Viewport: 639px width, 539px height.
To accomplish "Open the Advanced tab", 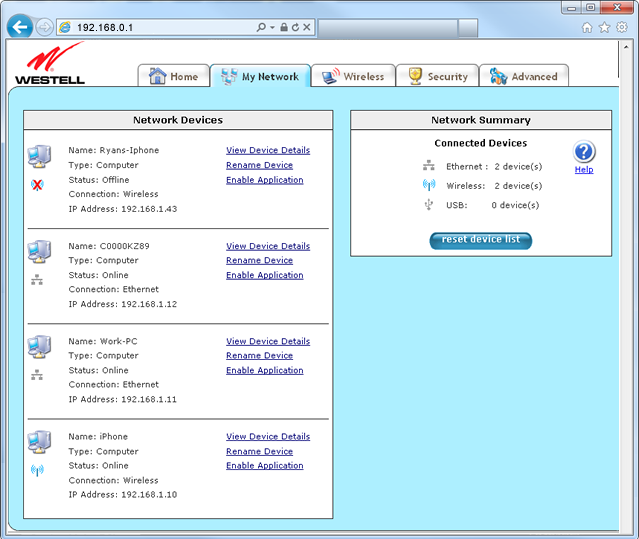I will [524, 76].
